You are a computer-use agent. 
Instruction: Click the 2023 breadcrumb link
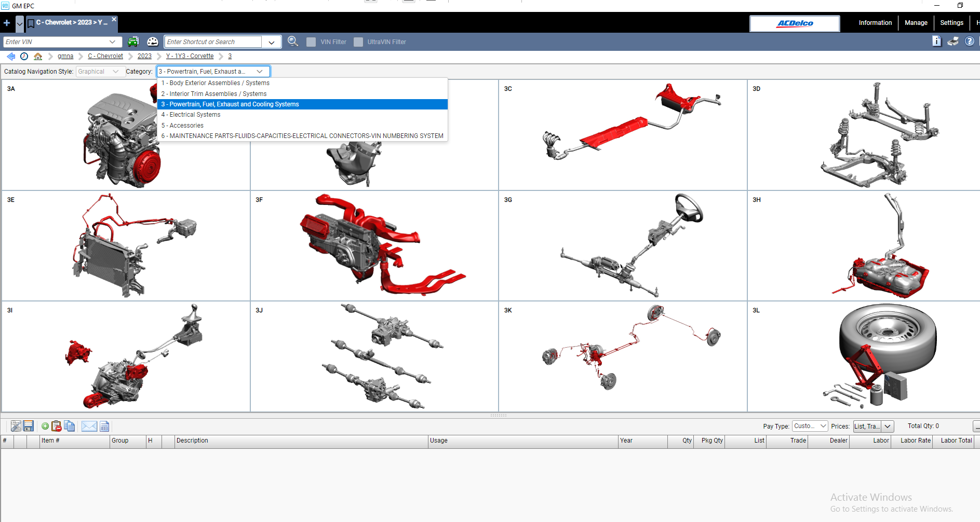(x=144, y=56)
